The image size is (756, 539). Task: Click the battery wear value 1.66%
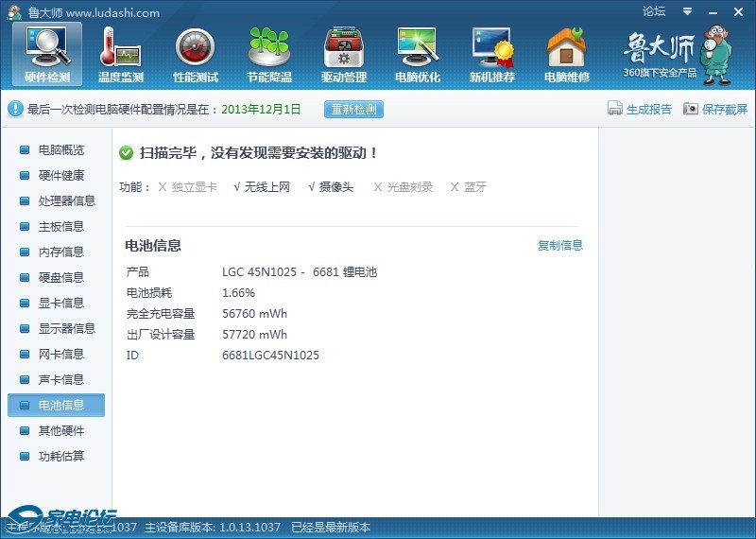pyautogui.click(x=239, y=293)
